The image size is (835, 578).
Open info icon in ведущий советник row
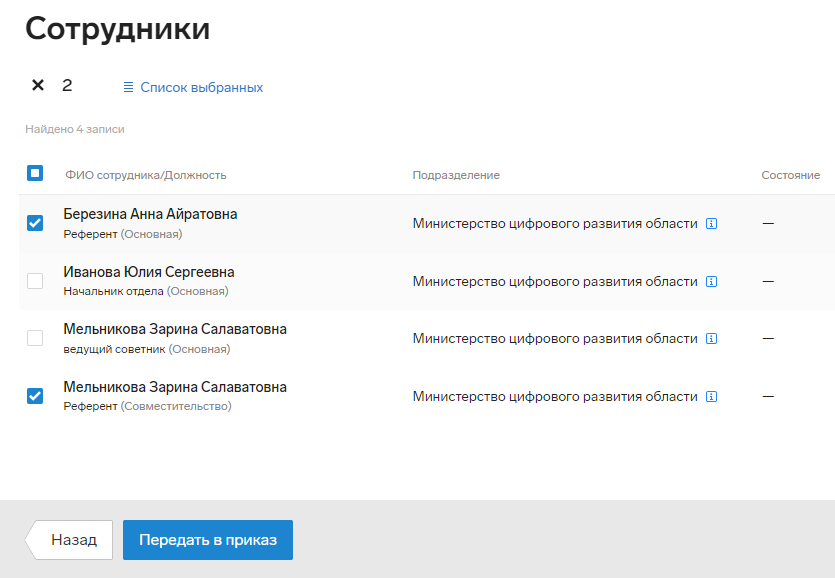(711, 339)
